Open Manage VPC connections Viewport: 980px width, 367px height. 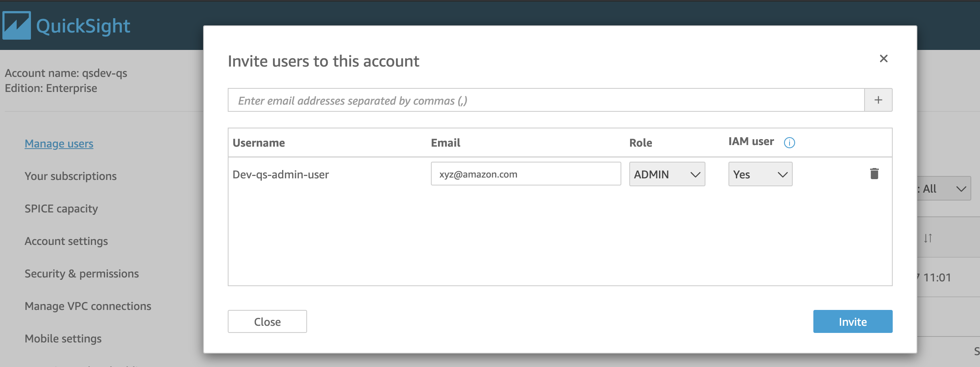(88, 306)
